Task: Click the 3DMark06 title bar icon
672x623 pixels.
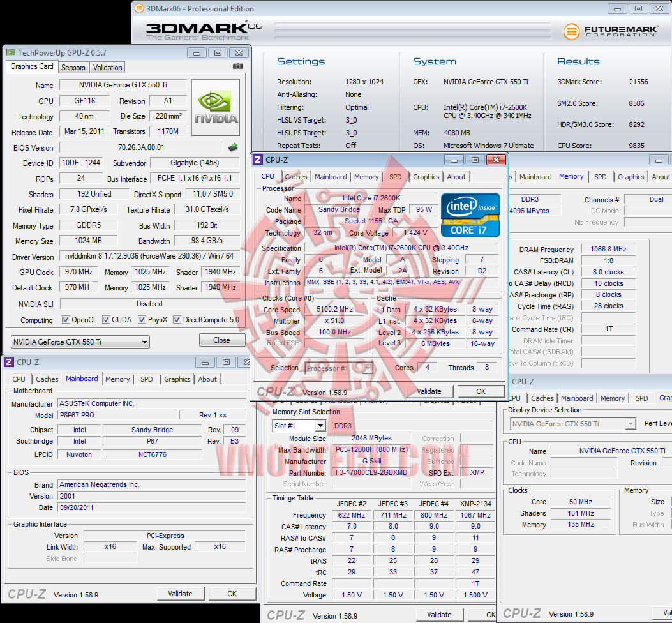Action: pos(139,8)
